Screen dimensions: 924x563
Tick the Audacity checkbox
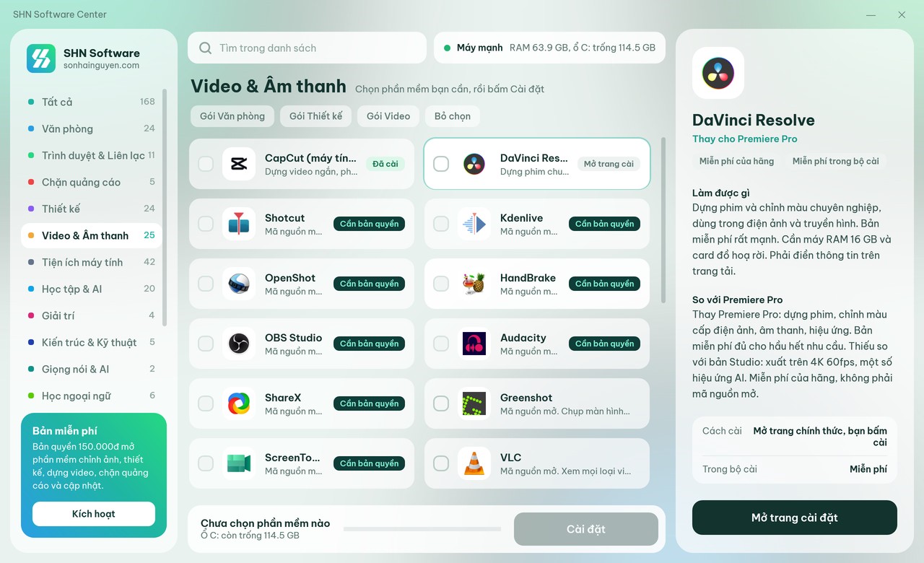pyautogui.click(x=441, y=344)
